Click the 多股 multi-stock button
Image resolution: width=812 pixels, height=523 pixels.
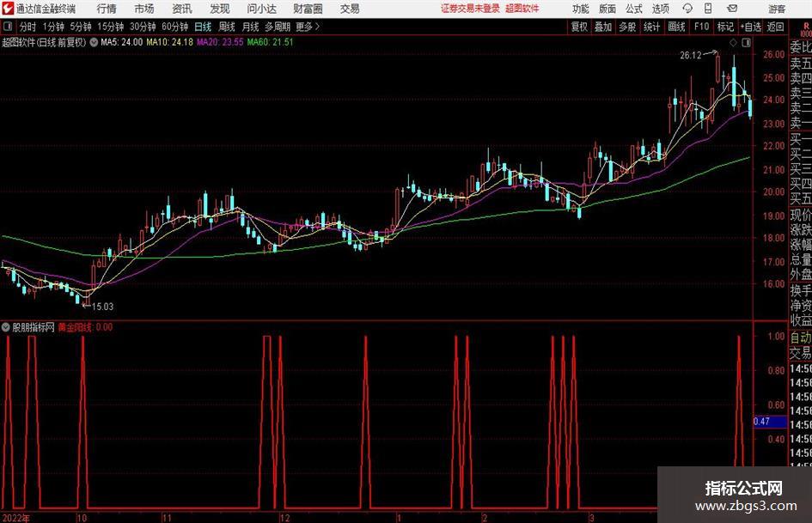coord(627,27)
